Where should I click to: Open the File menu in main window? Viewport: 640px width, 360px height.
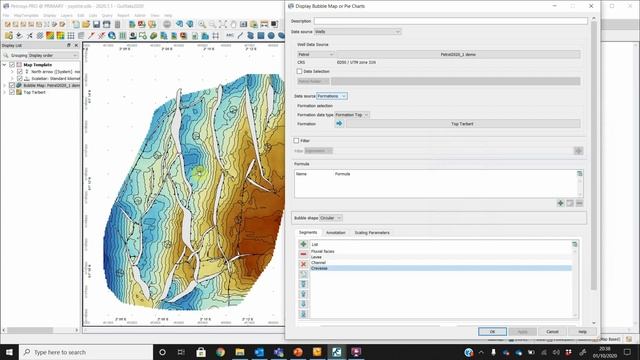pyautogui.click(x=6, y=16)
